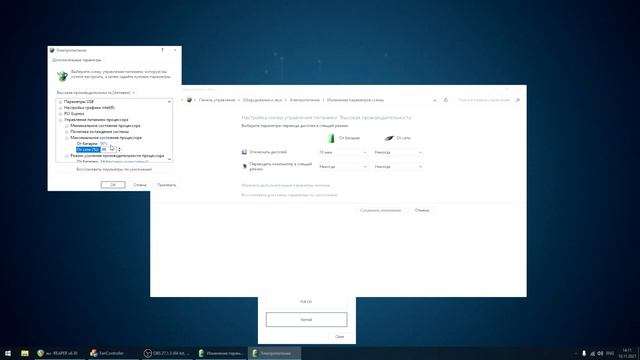
Task: Switch to Электропитание taskbar button
Action: tap(274, 353)
